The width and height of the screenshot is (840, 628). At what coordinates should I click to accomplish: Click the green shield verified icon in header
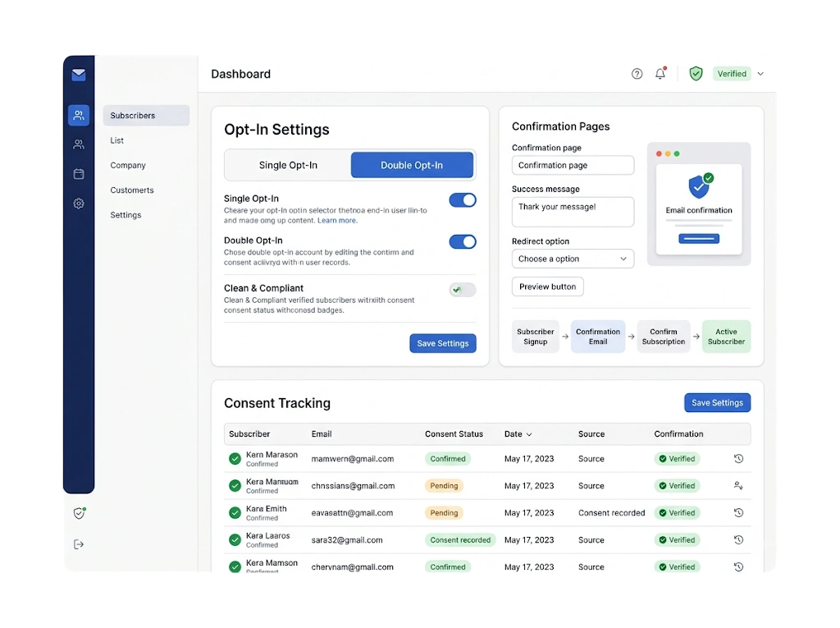coord(696,74)
